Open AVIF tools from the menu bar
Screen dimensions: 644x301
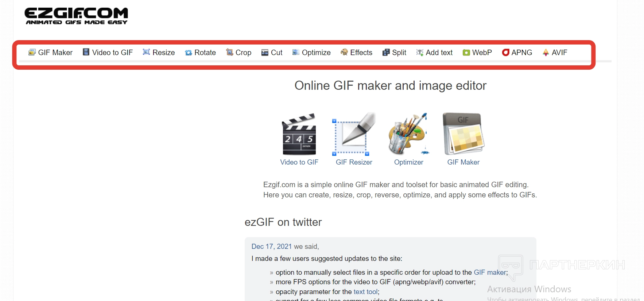click(x=559, y=53)
